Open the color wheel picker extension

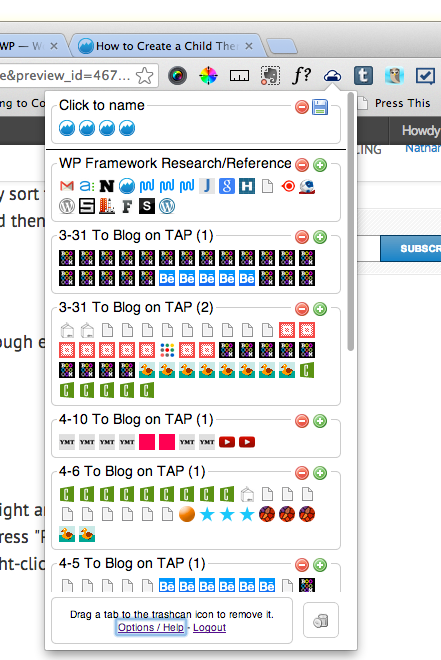point(208,76)
